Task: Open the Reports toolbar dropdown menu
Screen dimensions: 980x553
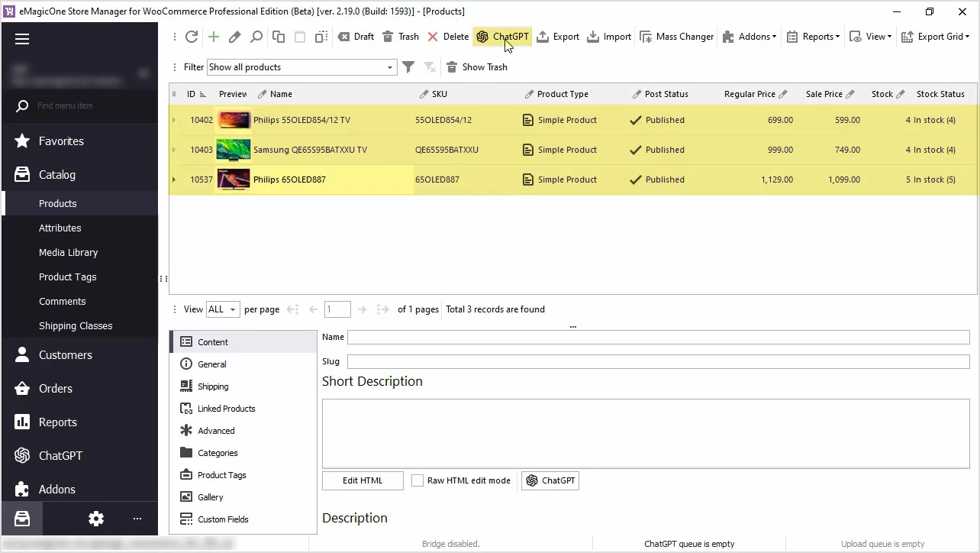Action: click(x=813, y=37)
